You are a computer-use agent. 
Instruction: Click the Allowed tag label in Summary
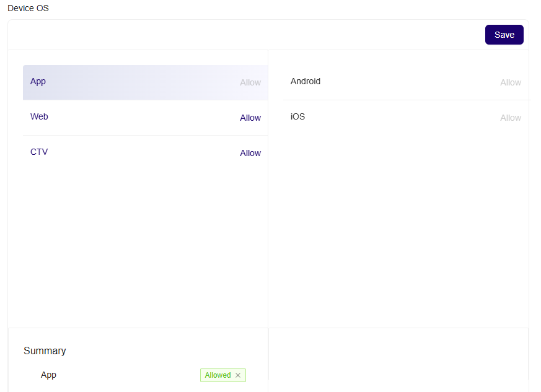coord(218,375)
